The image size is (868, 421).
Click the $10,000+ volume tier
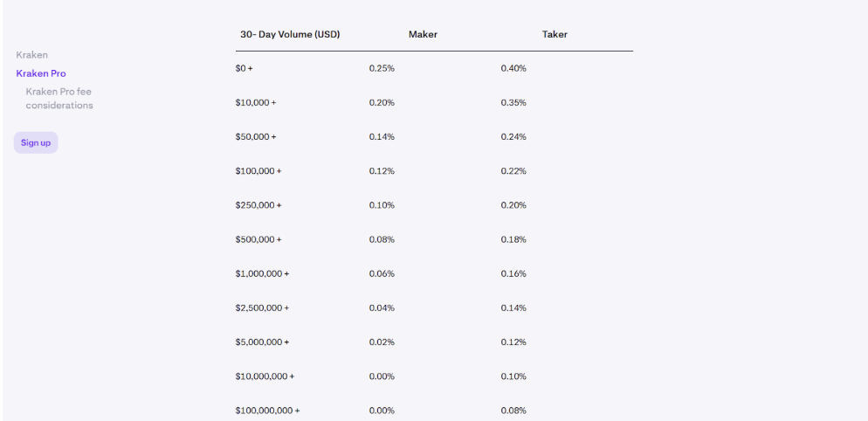(x=255, y=103)
